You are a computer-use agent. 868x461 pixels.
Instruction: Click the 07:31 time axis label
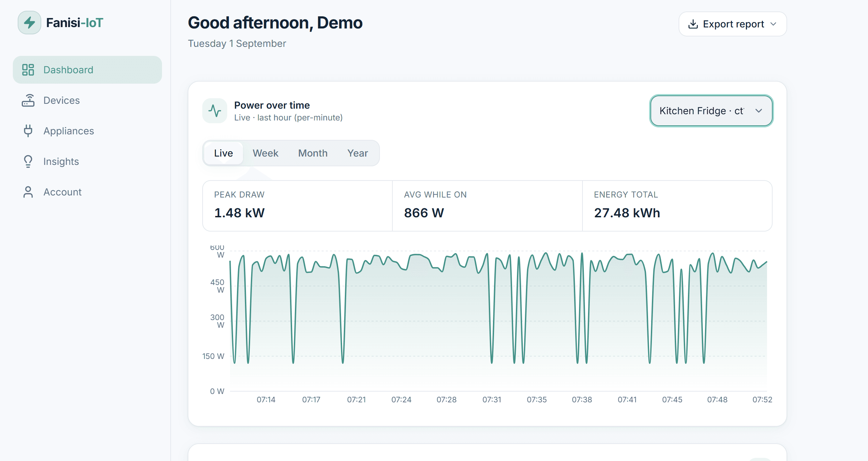tap(492, 400)
